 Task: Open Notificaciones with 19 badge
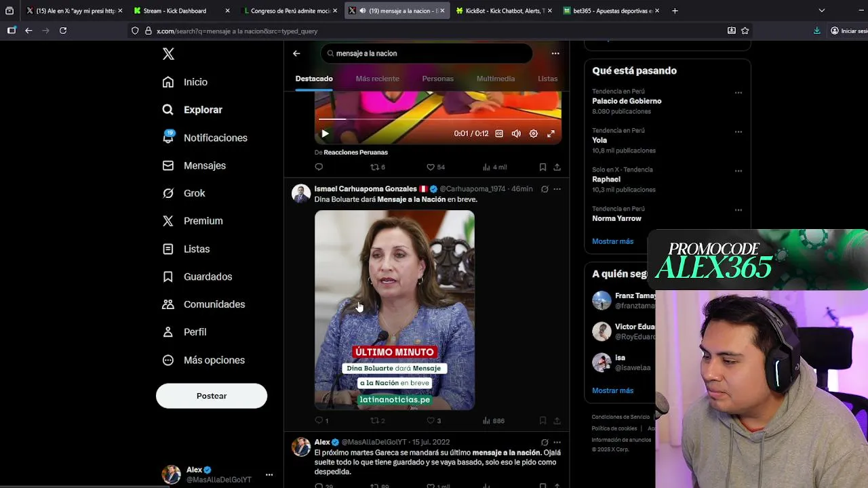tap(205, 138)
